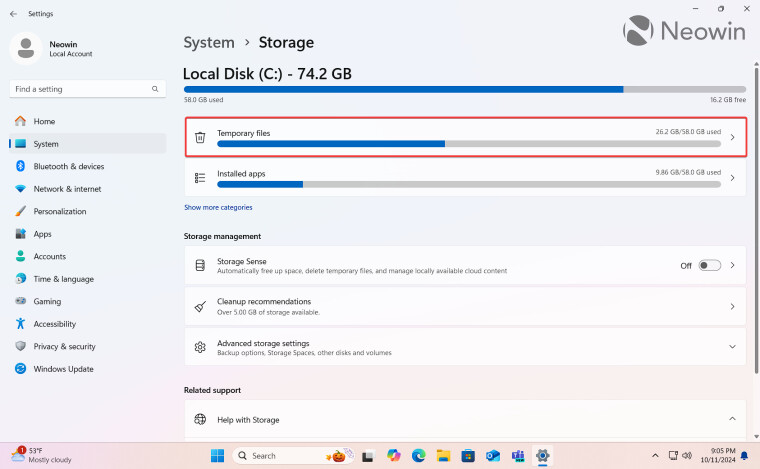This screenshot has height=469, width=760.
Task: Click the Storage Sense drive icon
Action: (200, 266)
